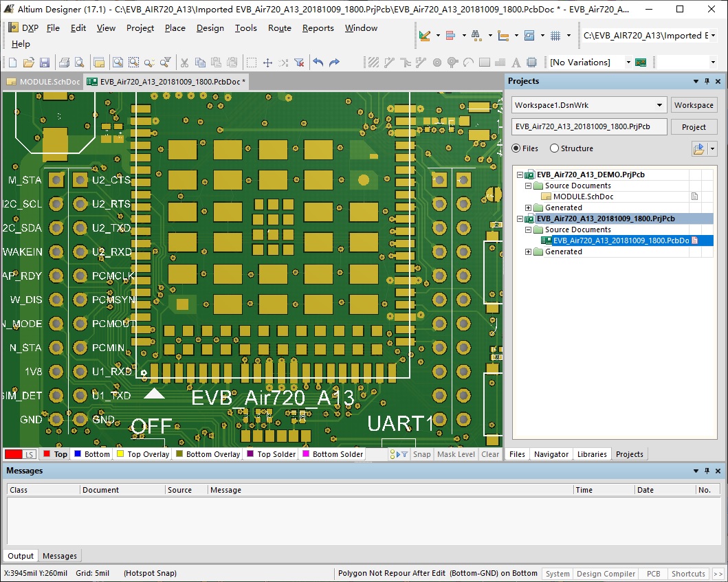Viewport: 728px width, 582px height.
Task: Open the No Variations dropdown
Action: 628,63
